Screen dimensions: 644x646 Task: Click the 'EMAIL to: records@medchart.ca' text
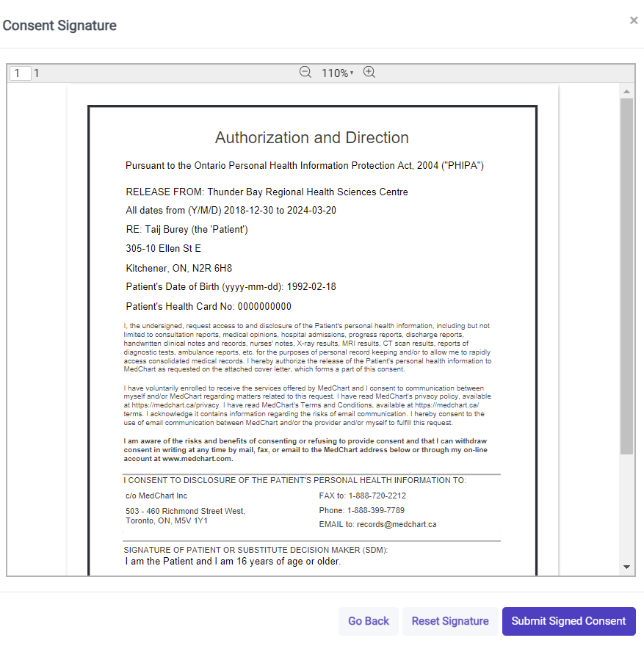coord(378,524)
